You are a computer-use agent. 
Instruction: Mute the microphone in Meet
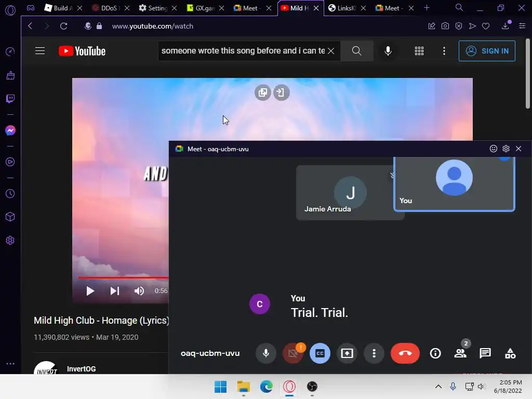[266, 353]
